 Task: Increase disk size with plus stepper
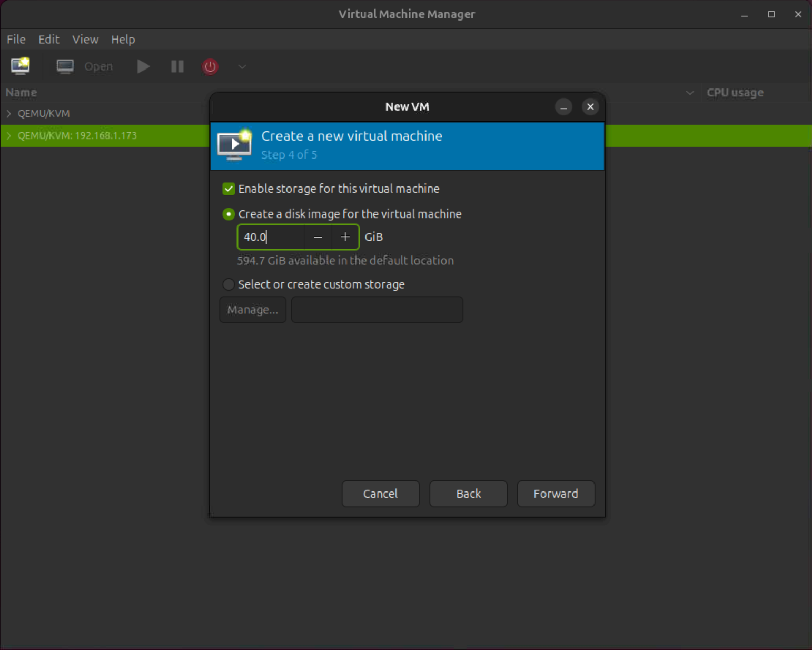click(x=345, y=237)
